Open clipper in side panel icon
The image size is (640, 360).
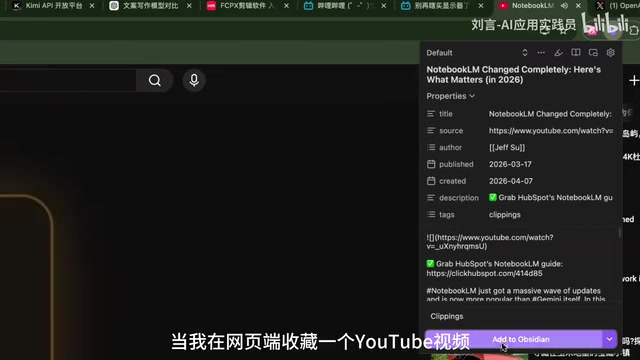pos(593,53)
